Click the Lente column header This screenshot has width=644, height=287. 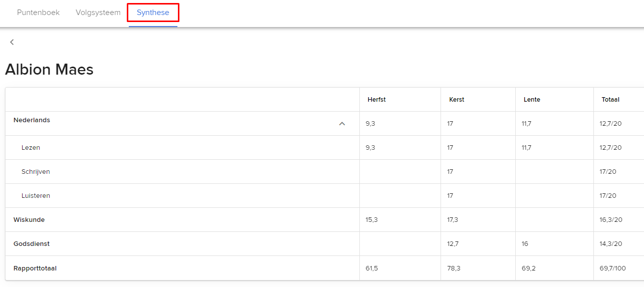[x=532, y=100]
